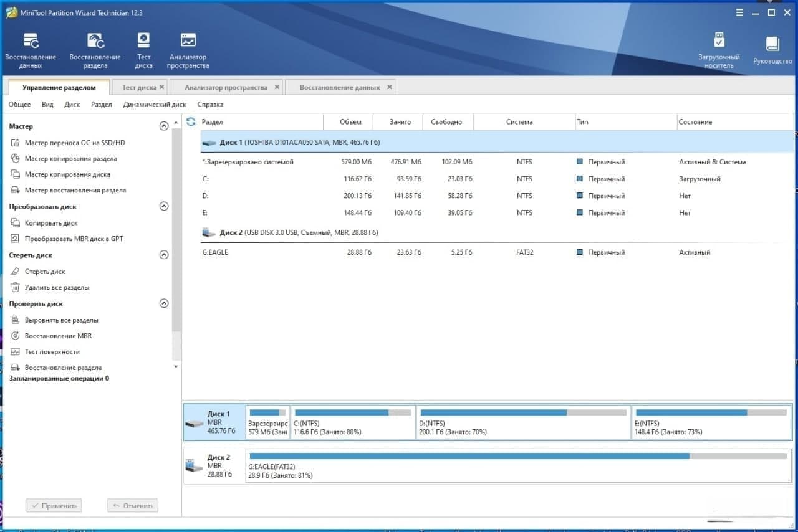The height and width of the screenshot is (532, 798).
Task: Click the Отменить button
Action: [133, 506]
